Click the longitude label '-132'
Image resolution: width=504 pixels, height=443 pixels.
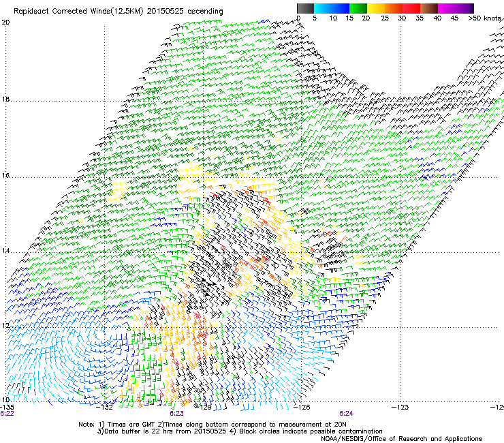pyautogui.click(x=105, y=408)
